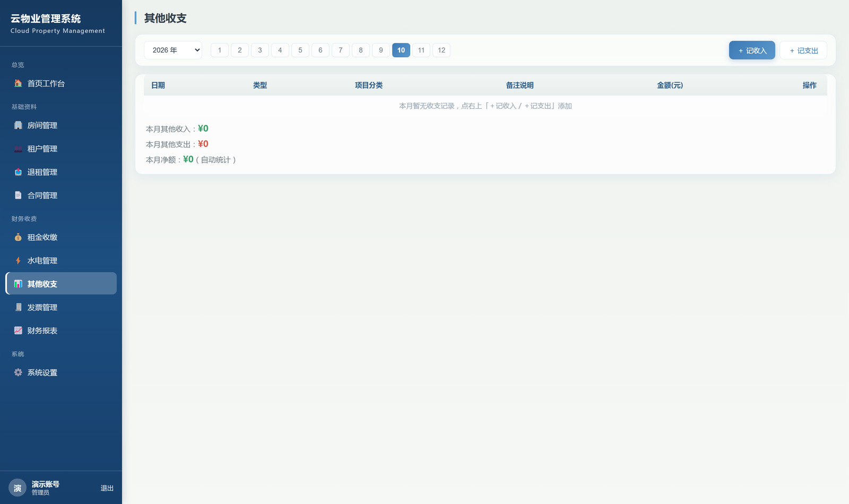The width and height of the screenshot is (849, 504).
Task: Click the receipt icon beside 发票管理
Action: [x=18, y=307]
